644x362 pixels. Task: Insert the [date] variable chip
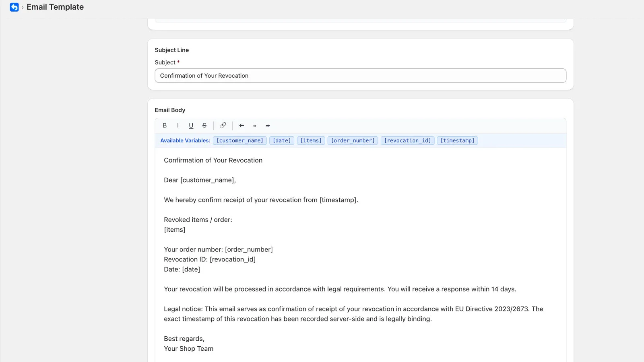[282, 140]
